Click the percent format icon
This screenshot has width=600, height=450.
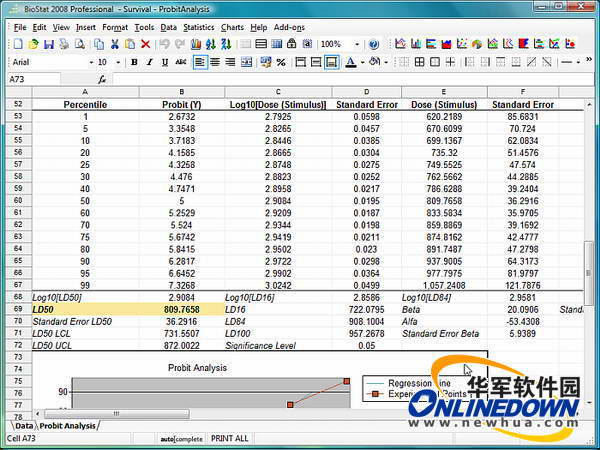(281, 62)
